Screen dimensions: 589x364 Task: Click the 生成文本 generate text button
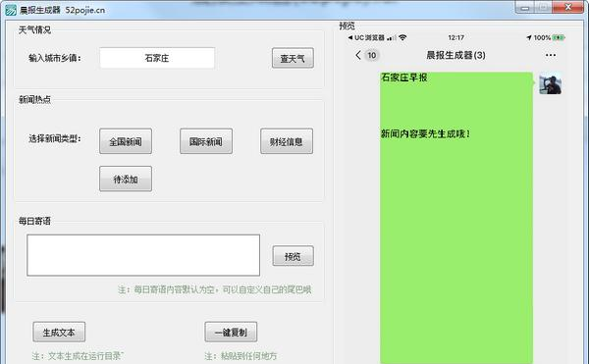(59, 332)
